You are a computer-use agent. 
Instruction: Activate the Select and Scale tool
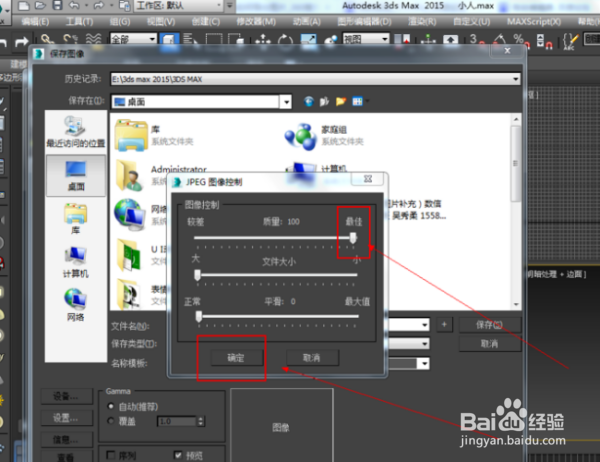pyautogui.click(x=308, y=39)
